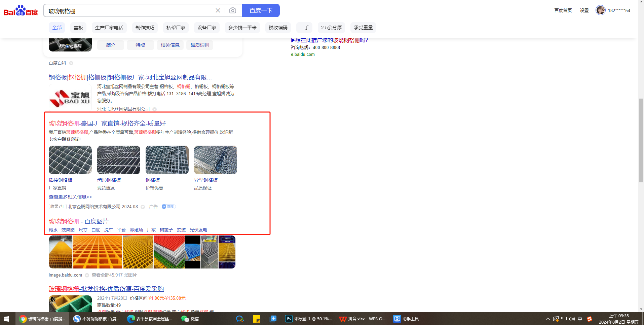
Task: Click the network icon in system tray
Action: pyautogui.click(x=564, y=319)
